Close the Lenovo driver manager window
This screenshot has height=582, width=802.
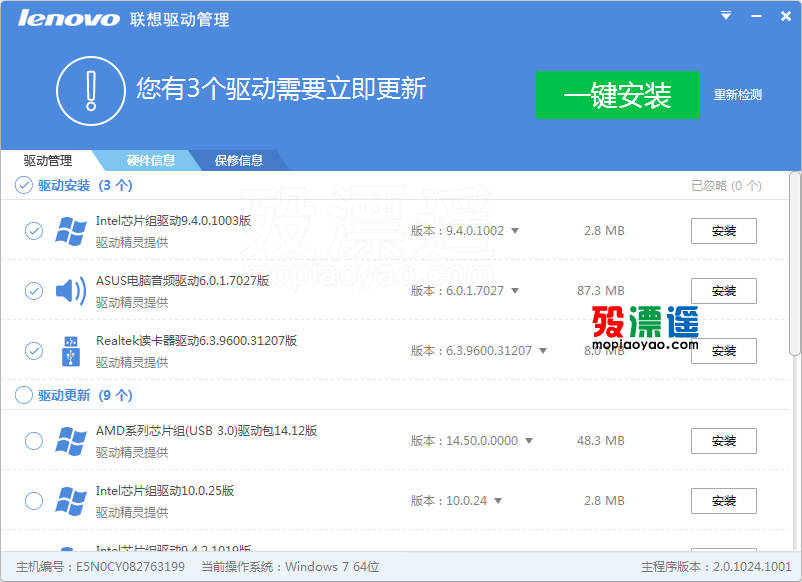786,16
